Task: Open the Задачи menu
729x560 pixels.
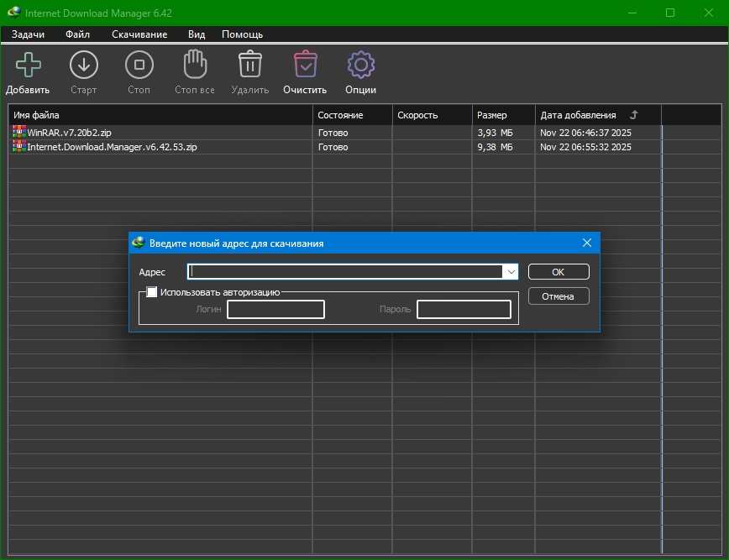Action: pos(28,34)
